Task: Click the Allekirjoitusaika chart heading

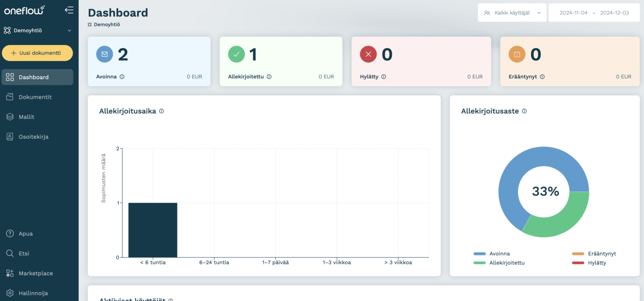Action: [x=127, y=111]
